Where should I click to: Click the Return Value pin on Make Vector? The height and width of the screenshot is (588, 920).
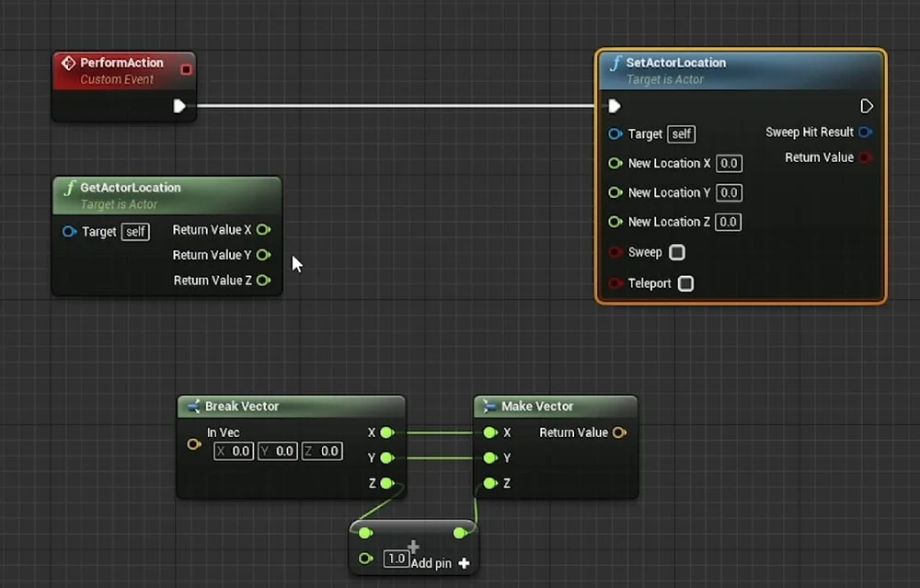(619, 432)
